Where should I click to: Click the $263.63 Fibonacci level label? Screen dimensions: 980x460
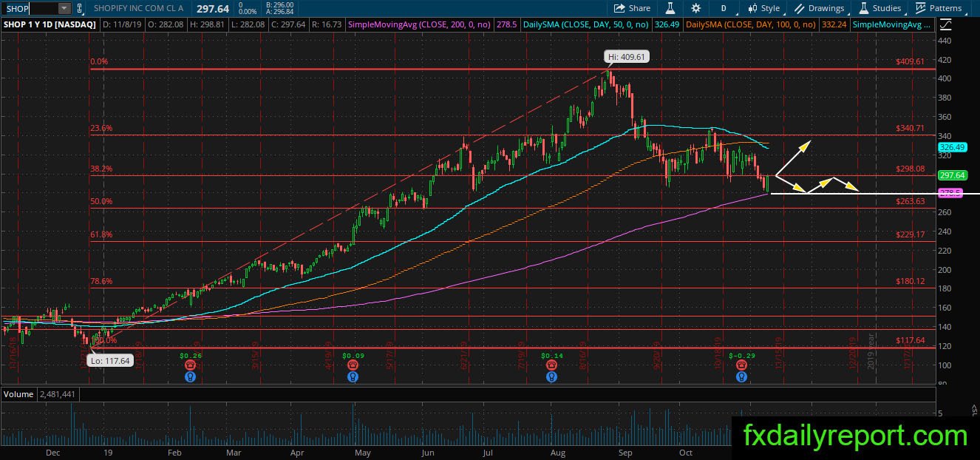click(x=910, y=201)
